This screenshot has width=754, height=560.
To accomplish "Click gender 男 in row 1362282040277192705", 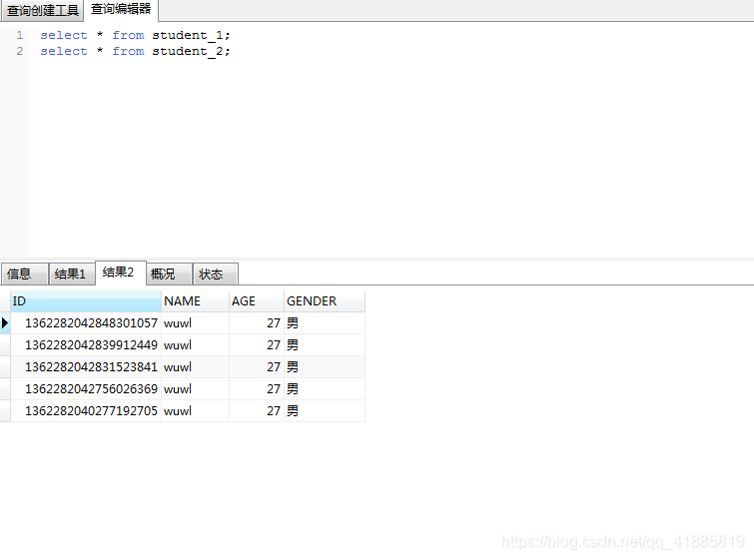I will tap(325, 411).
